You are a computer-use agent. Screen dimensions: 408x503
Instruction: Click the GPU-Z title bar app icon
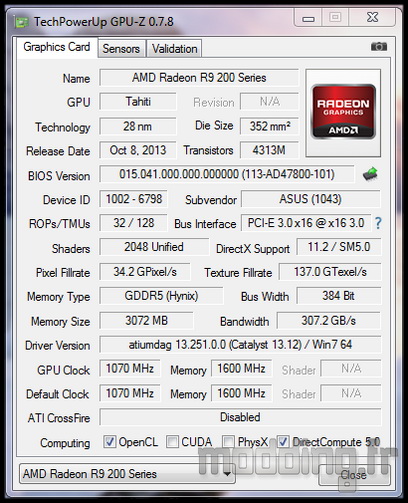point(22,23)
